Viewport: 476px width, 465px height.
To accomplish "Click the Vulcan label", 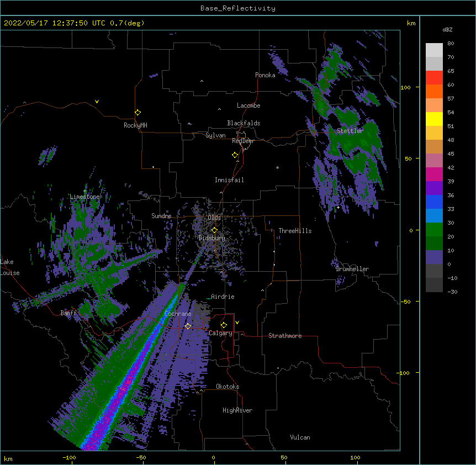I will coord(300,437).
